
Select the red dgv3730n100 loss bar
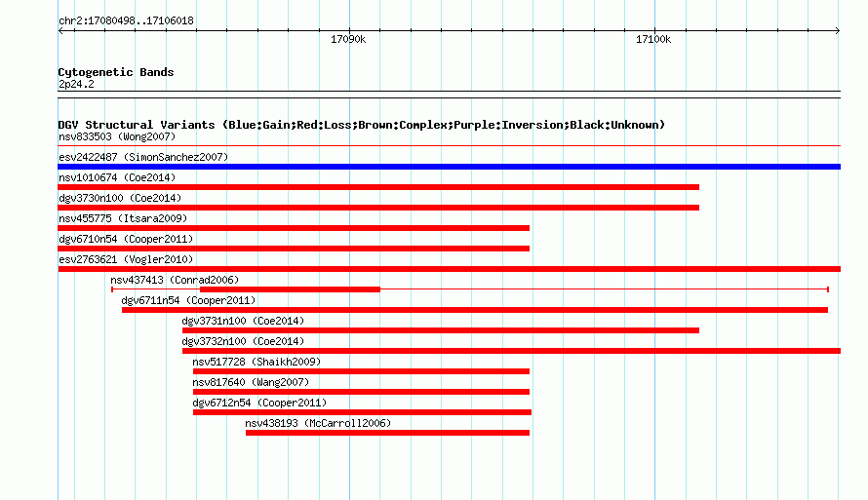click(378, 208)
